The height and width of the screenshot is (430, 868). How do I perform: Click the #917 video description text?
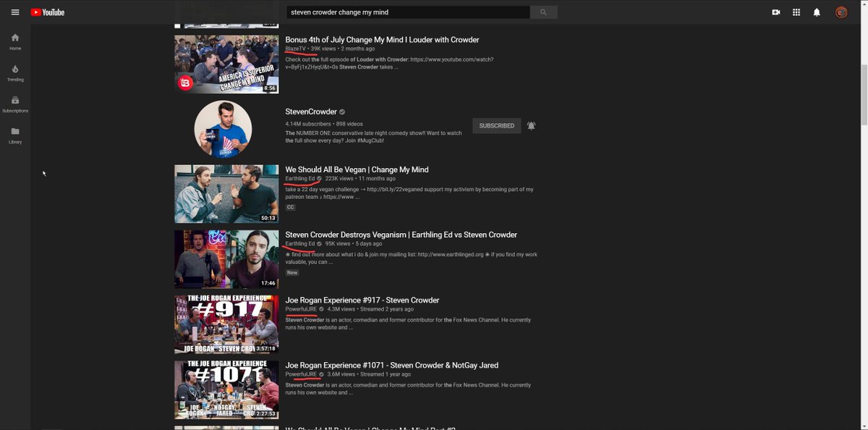coord(408,324)
